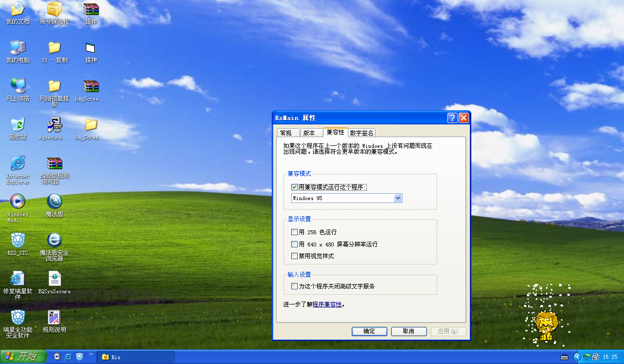Select the 修复瑞星软件 desktop icon
Viewport: 624px width, 364px height.
(x=18, y=285)
